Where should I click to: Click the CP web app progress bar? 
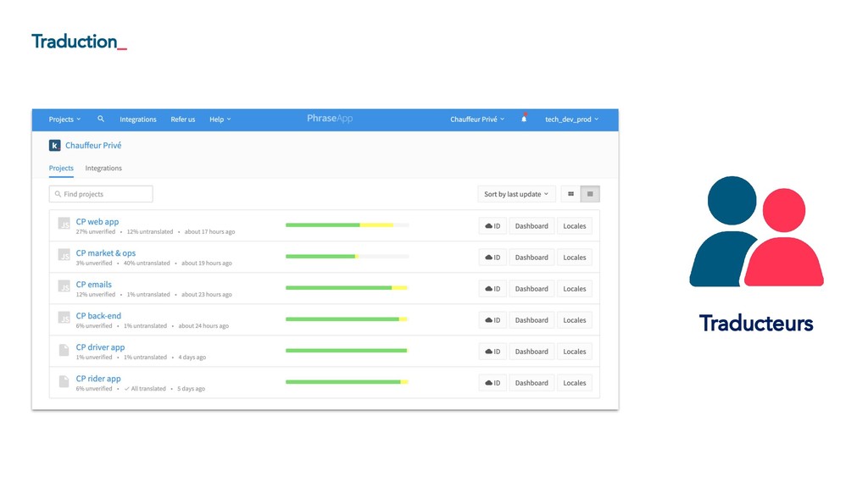[347, 225]
